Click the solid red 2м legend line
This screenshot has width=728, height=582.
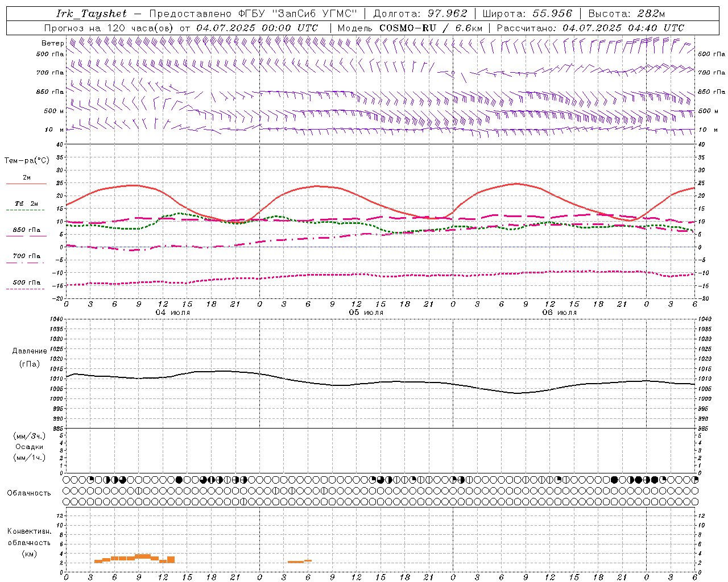point(26,184)
